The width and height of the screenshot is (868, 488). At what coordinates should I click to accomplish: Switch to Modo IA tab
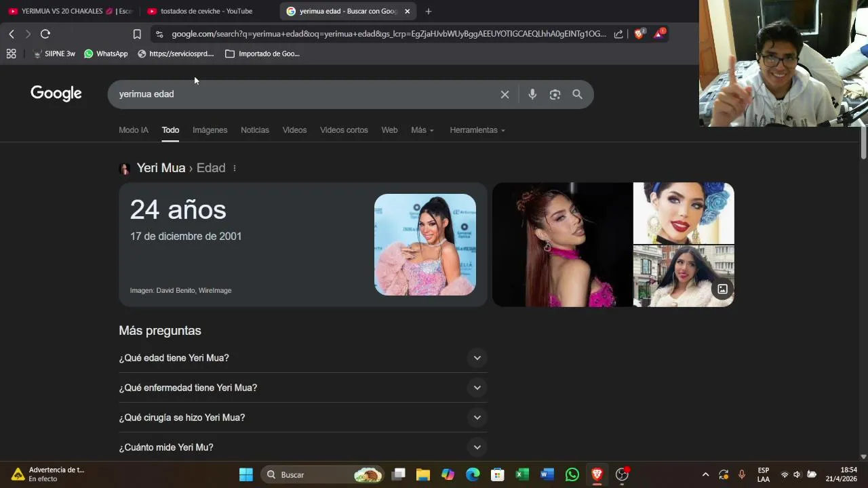click(134, 130)
